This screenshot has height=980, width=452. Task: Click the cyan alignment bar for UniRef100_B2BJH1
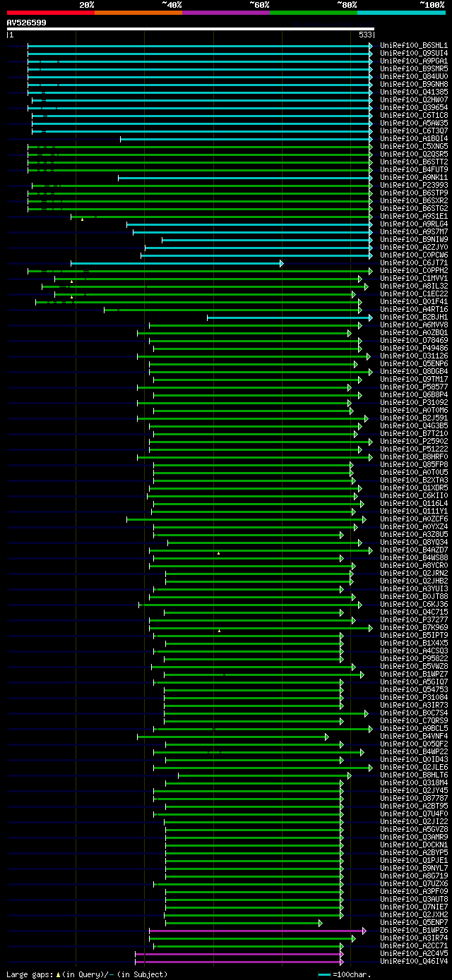290,317
